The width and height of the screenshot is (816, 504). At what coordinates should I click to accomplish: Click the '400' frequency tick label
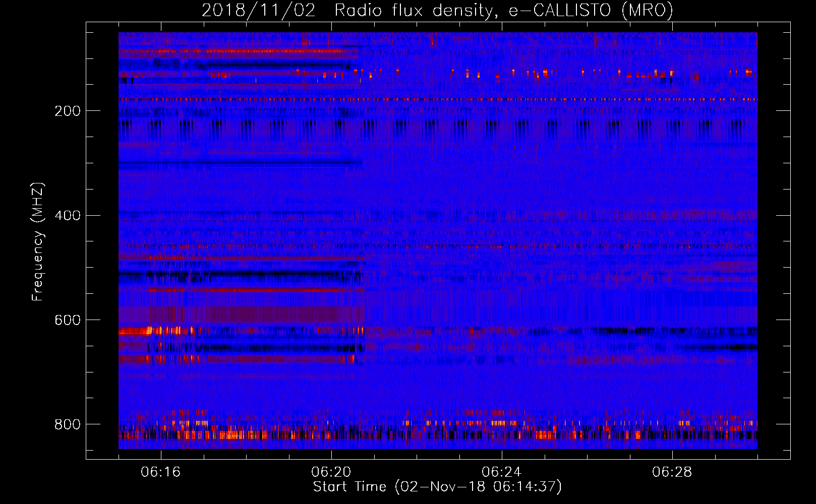[x=68, y=216]
